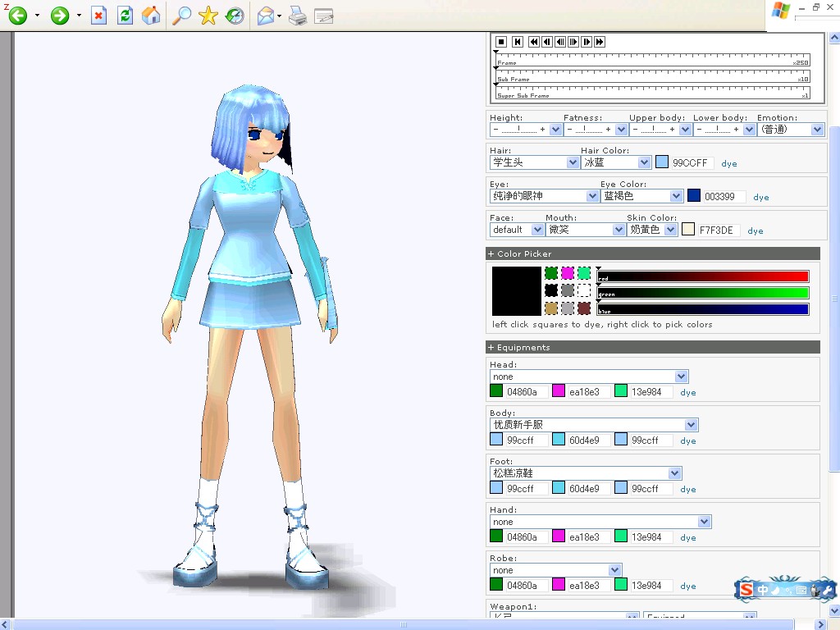Viewport: 840px width, 630px height.
Task: Click the dye link next to Skin Color
Action: (x=756, y=231)
